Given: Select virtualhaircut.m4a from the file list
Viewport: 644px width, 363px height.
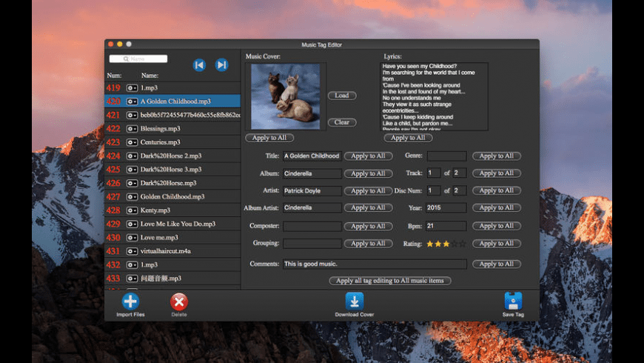Looking at the screenshot, I should click(x=166, y=251).
